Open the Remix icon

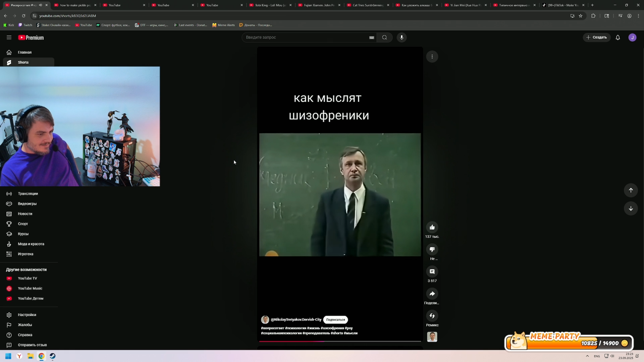pyautogui.click(x=432, y=316)
